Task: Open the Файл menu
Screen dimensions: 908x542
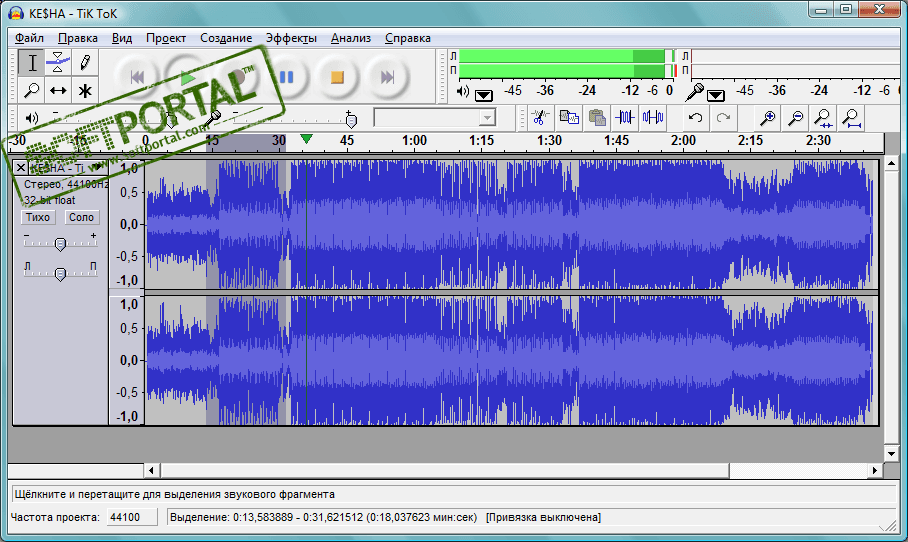Action: (29, 38)
